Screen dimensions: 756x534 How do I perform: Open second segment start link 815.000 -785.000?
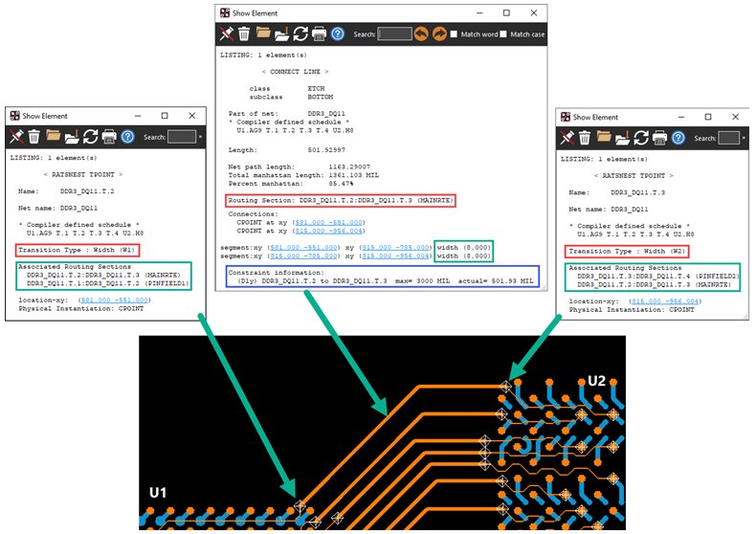[x=303, y=256]
